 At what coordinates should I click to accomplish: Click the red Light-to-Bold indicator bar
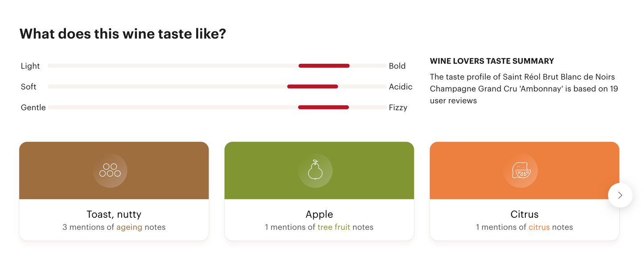pos(324,66)
